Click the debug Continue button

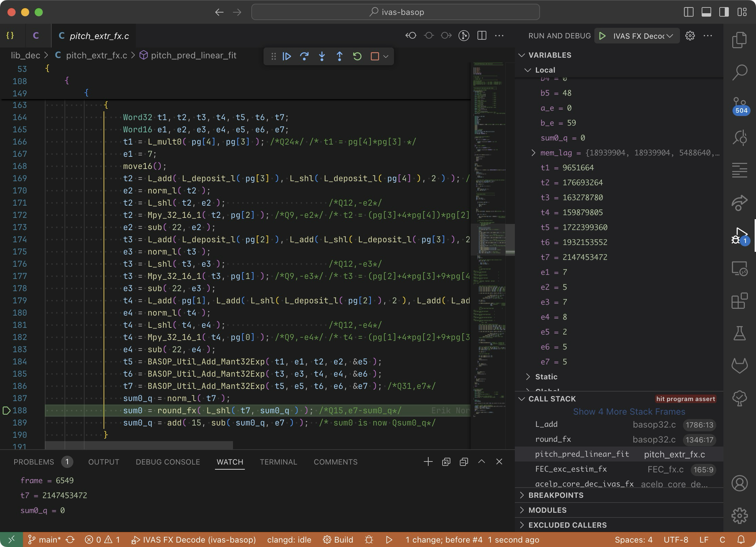[287, 56]
